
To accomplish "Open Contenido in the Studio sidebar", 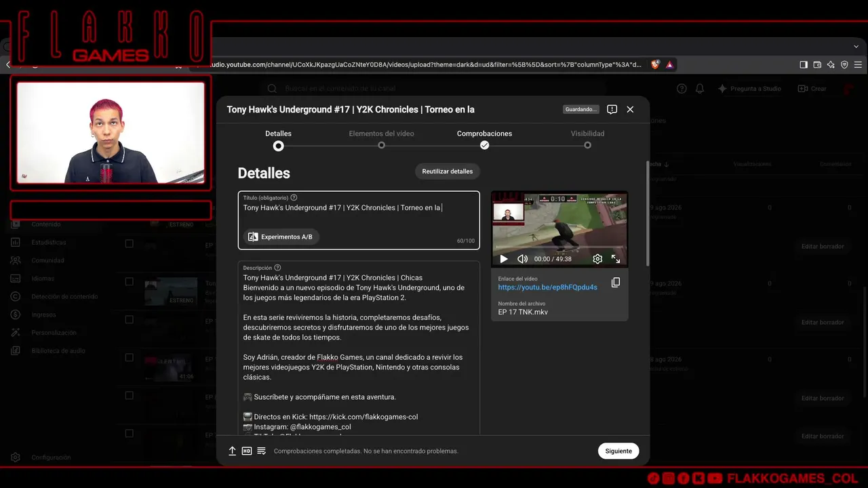I will tap(45, 224).
